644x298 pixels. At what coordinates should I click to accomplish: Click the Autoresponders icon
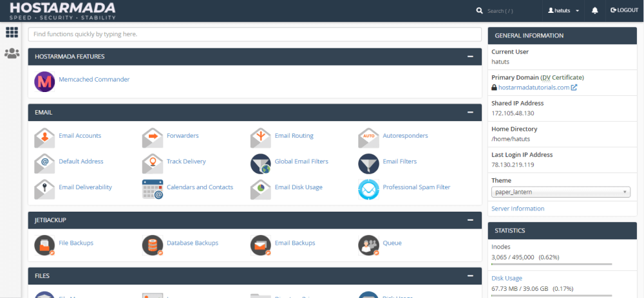click(368, 138)
